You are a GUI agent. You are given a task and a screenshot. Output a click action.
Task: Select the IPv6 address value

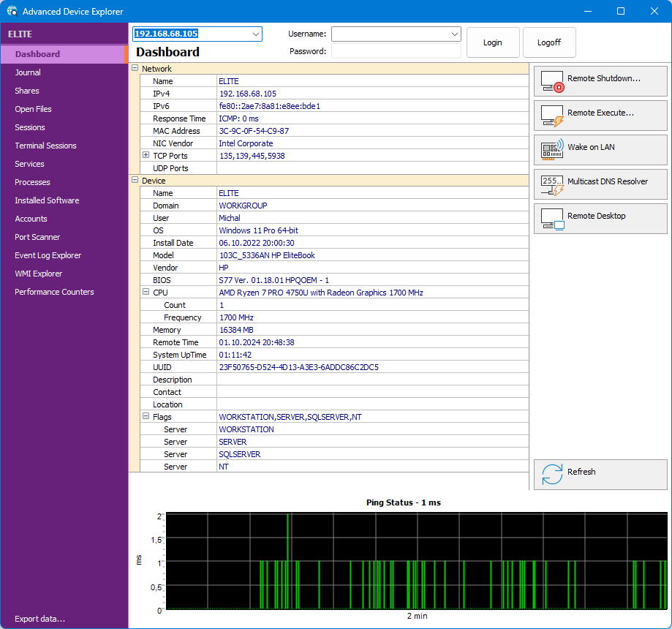pos(270,106)
